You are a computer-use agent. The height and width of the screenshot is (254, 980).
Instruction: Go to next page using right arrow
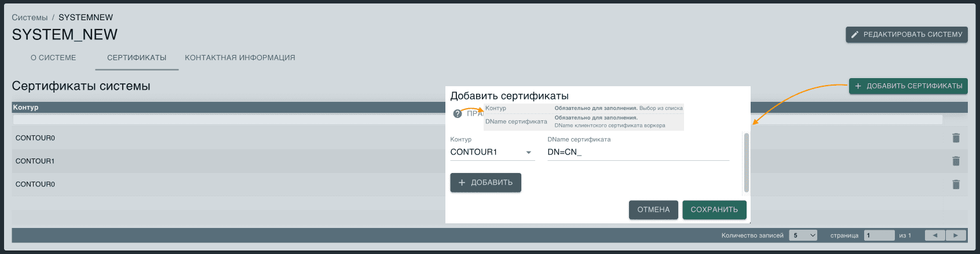click(956, 235)
